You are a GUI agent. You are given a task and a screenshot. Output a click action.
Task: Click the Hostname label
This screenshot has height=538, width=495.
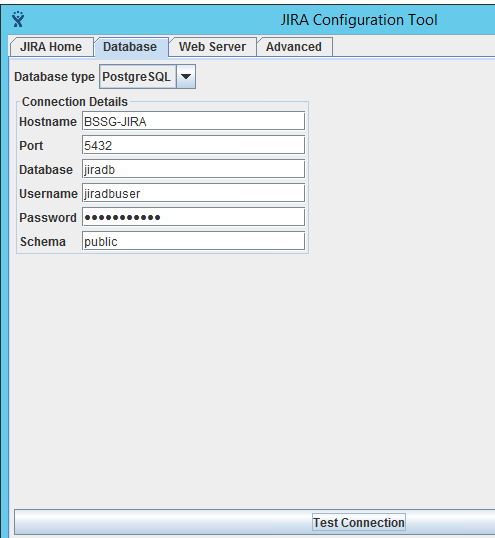click(48, 122)
